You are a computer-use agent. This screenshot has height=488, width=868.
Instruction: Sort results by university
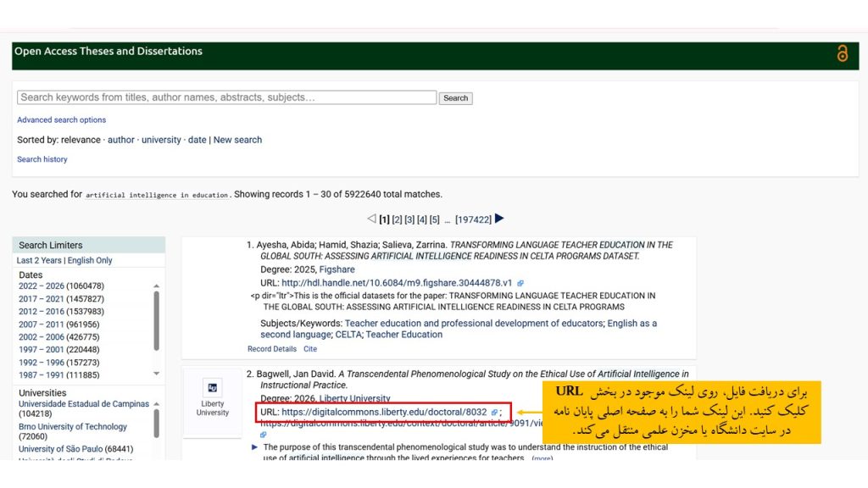161,140
